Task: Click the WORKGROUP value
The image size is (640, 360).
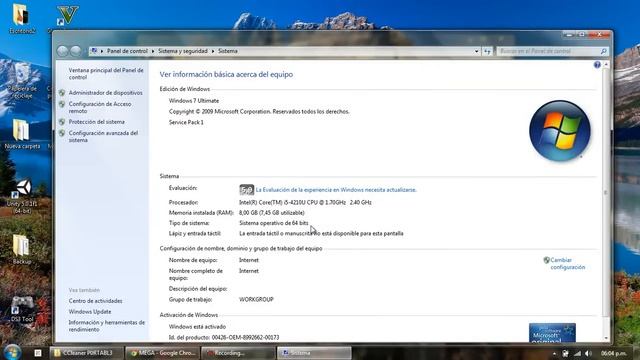Action: 256,299
